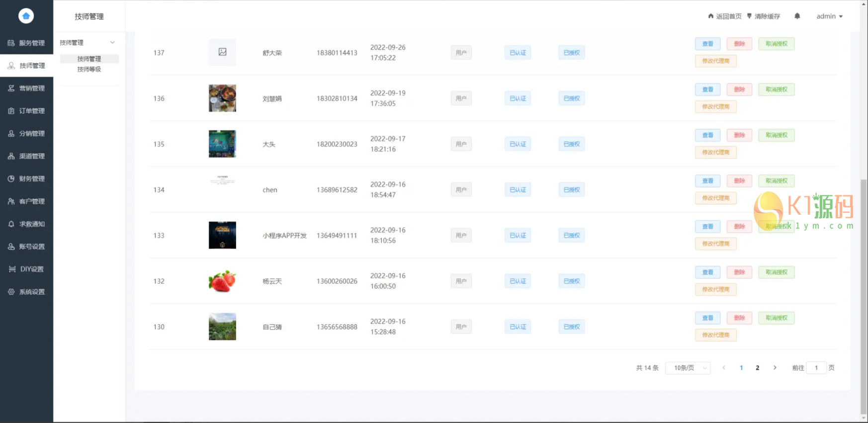Screen dimensions: 868x423
Task: Click 修改代理商 for 小程序APP开发
Action: (x=716, y=244)
